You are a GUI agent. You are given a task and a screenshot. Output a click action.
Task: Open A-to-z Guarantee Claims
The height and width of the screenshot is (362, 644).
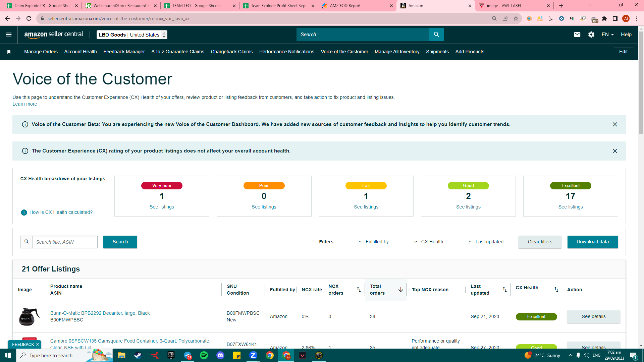pyautogui.click(x=178, y=52)
